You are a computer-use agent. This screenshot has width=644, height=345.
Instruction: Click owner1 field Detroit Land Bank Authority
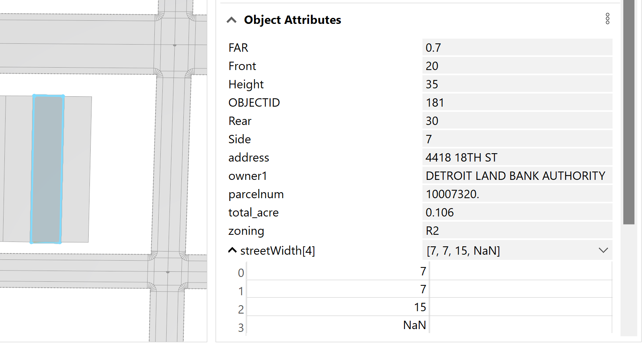tap(517, 176)
